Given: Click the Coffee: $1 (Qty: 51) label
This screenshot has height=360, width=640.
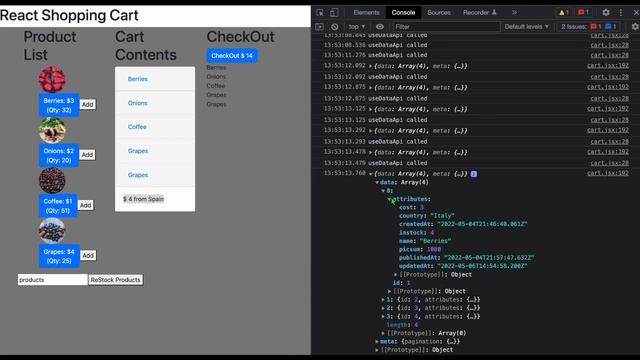Looking at the screenshot, I should click(x=58, y=206).
